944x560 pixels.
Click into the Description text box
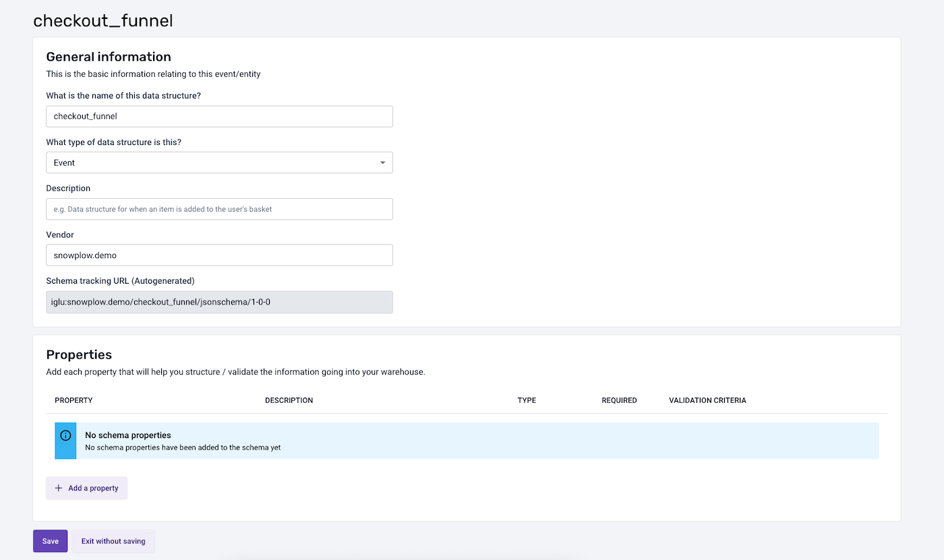219,209
